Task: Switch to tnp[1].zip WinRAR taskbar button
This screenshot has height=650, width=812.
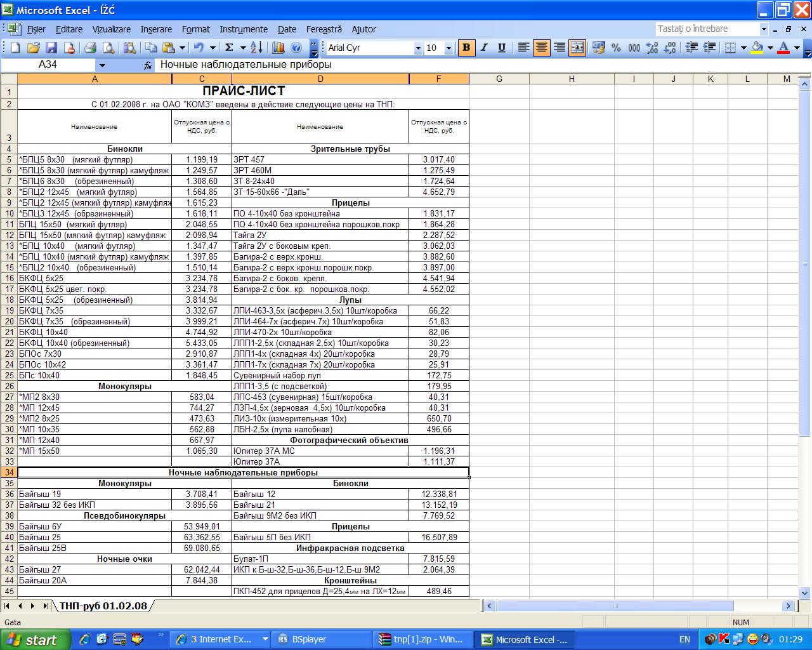Action: [x=424, y=639]
